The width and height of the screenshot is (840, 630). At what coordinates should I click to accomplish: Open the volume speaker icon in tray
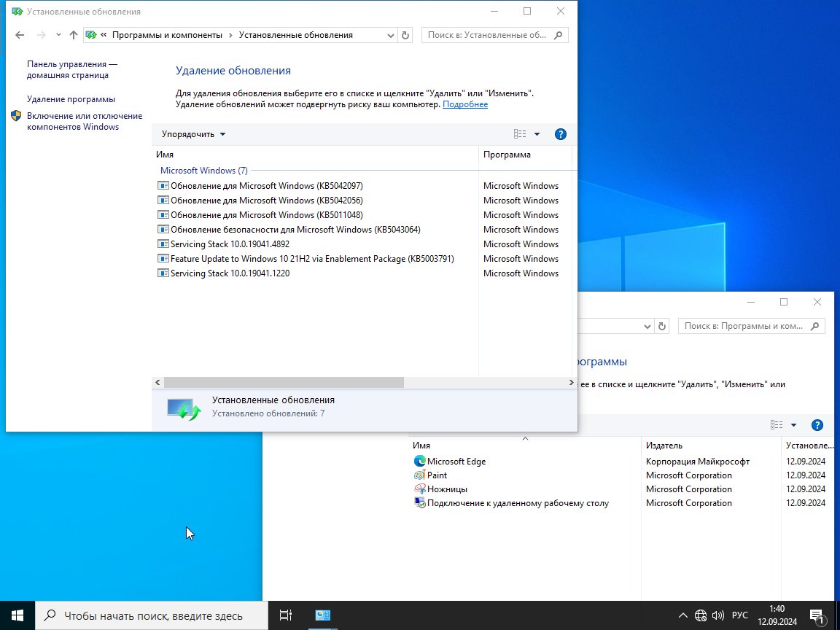717,615
